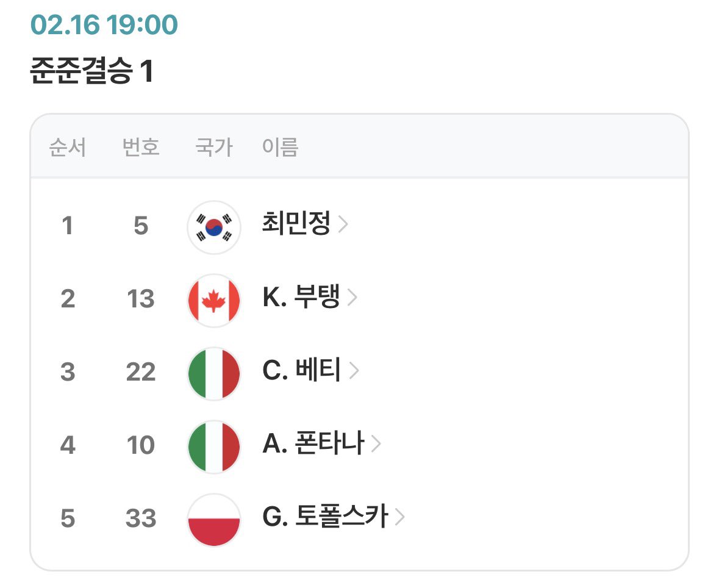Select the A. 폰타나 name
This screenshot has width=719, height=588.
(313, 445)
